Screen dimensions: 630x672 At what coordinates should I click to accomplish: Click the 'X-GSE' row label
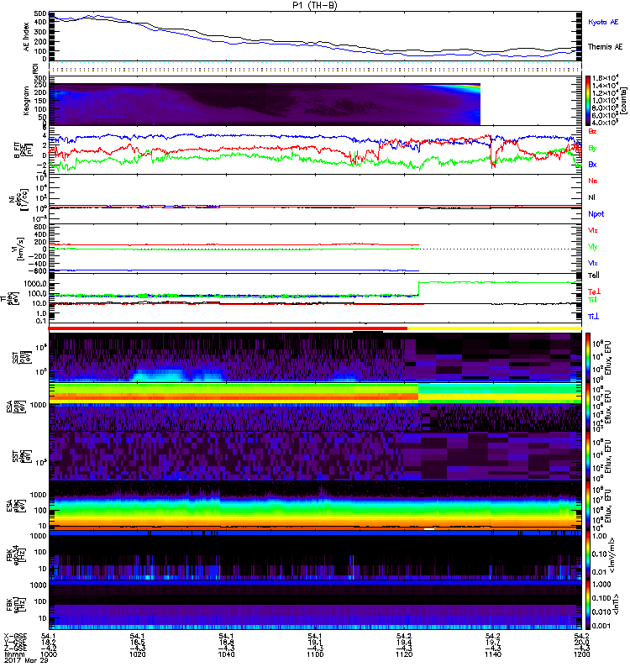point(15,636)
